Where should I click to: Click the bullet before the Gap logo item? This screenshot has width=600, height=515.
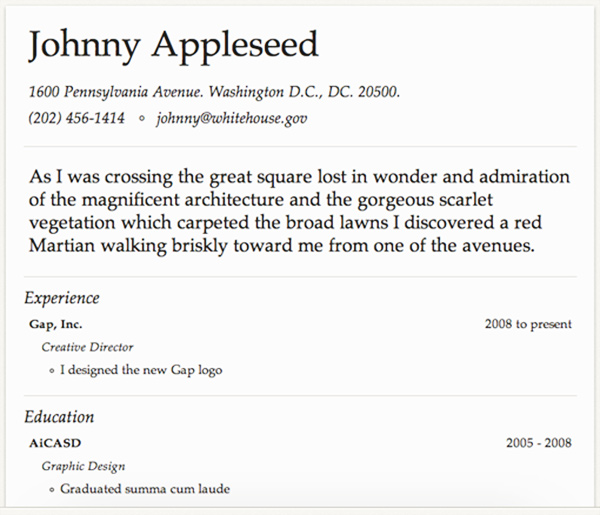click(52, 371)
